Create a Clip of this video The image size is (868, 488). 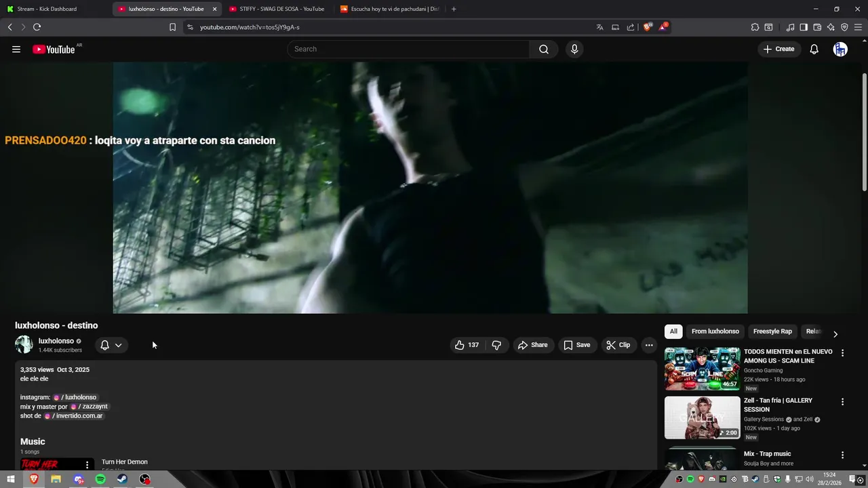pos(618,345)
